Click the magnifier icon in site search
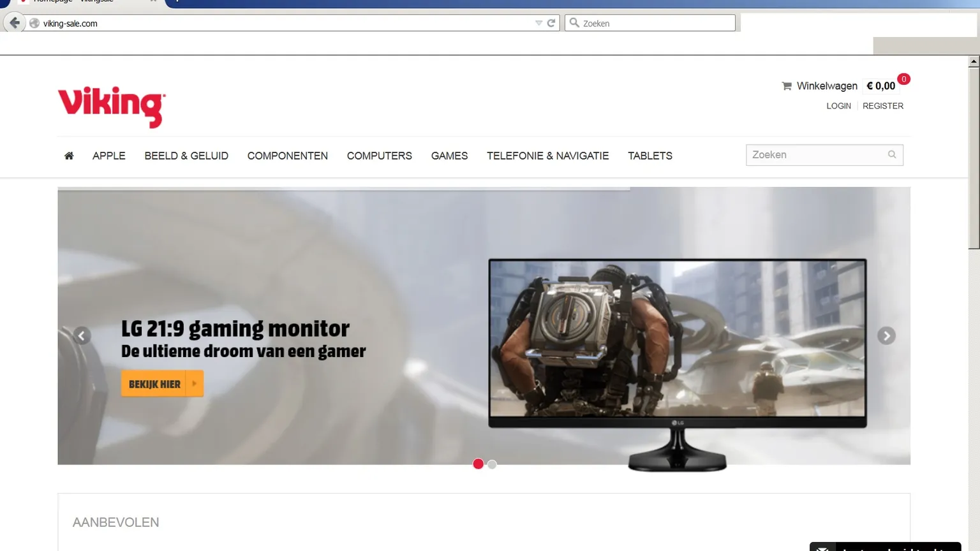 point(892,155)
